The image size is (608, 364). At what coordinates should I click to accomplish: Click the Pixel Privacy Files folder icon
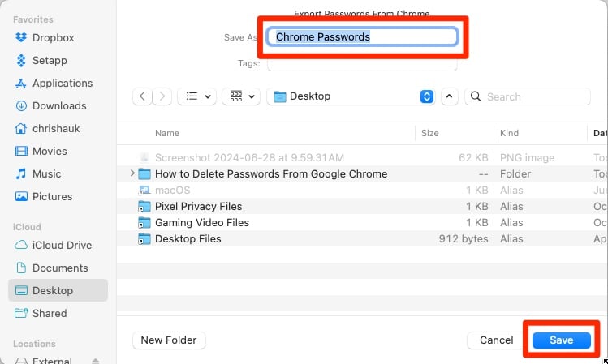[144, 207]
